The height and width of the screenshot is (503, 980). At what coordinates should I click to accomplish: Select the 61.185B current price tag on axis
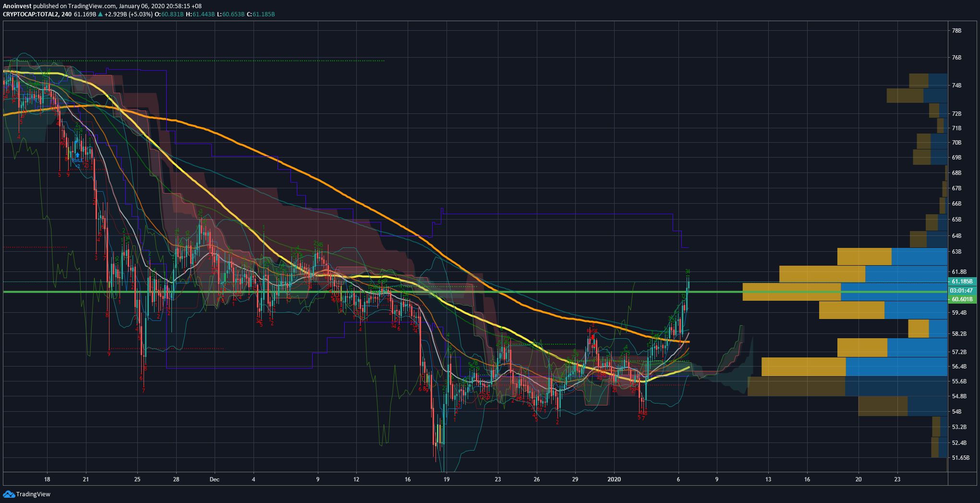pyautogui.click(x=962, y=282)
